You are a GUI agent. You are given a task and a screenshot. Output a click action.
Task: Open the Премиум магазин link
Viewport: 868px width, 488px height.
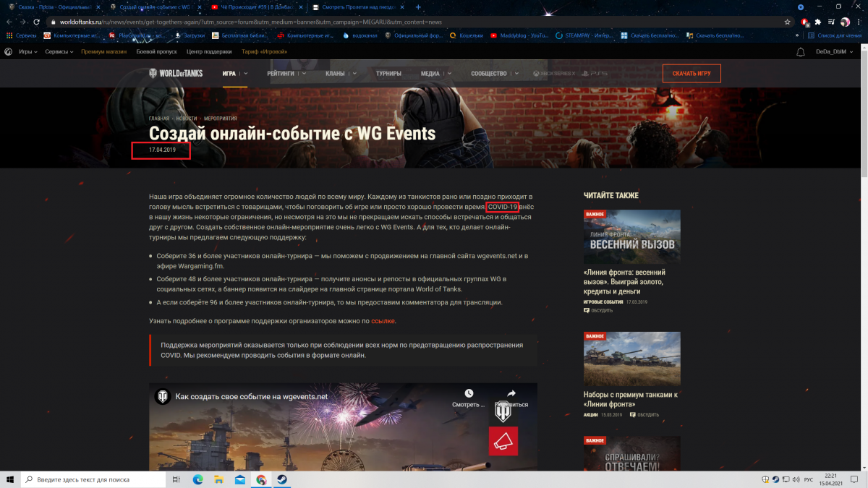pyautogui.click(x=103, y=52)
